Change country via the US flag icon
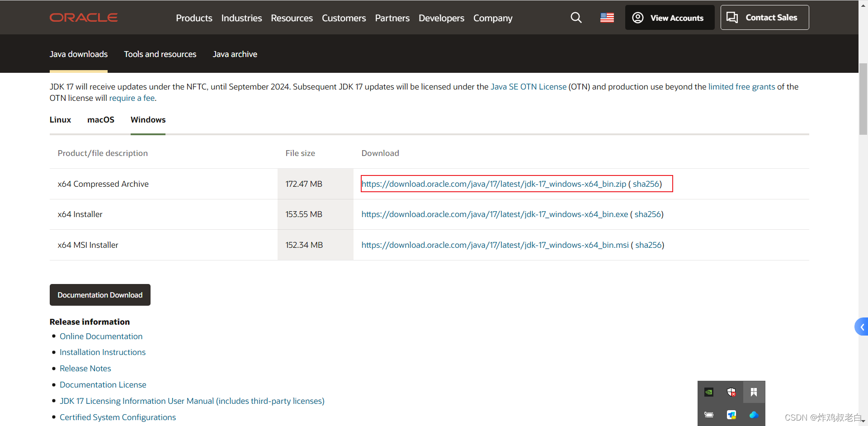The image size is (868, 426). click(x=607, y=18)
